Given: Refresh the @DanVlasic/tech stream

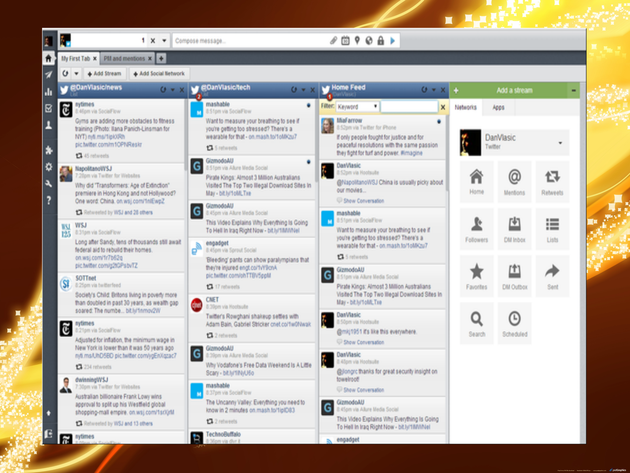Looking at the screenshot, I should coord(294,90).
